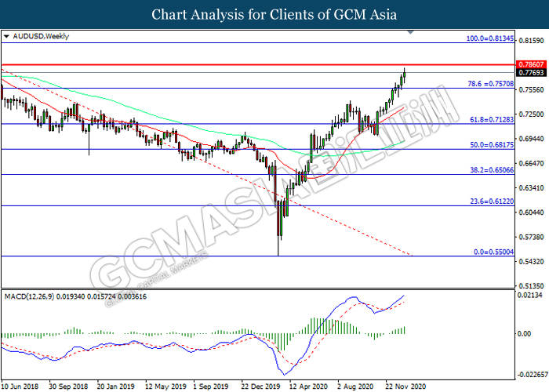
Task: Click the 30 Sep 2018 date label
Action: point(68,387)
